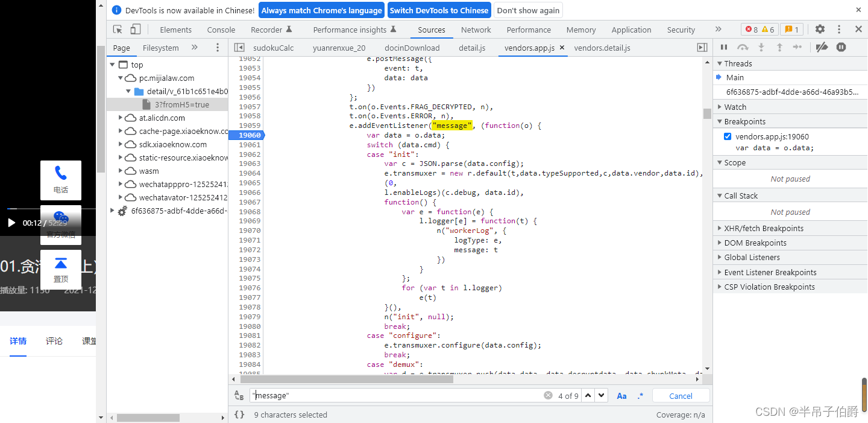Collapse the pc.mijialaw.com domain node

tap(121, 78)
